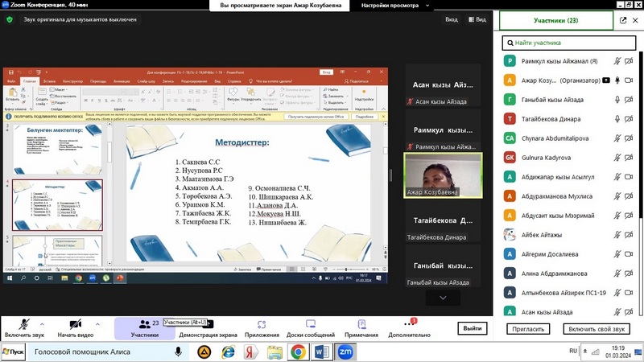Click the Пригласить button
This screenshot has width=644, height=362.
528,329
